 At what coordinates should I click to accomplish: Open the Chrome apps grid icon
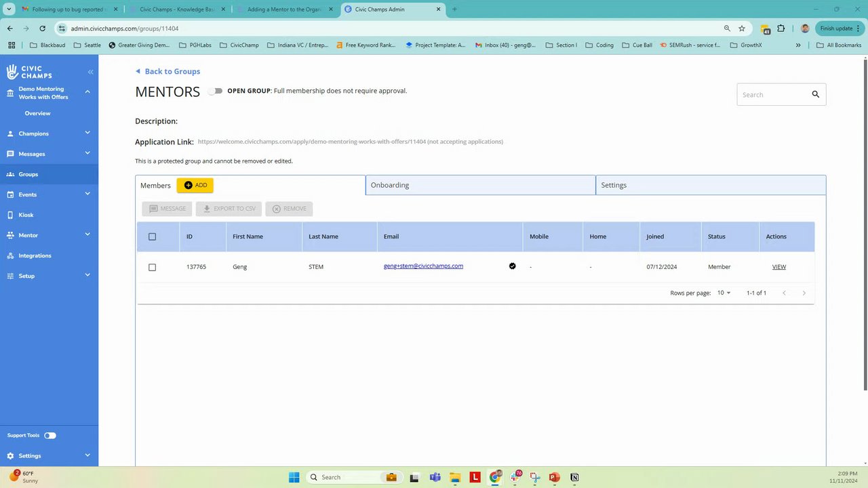[12, 45]
